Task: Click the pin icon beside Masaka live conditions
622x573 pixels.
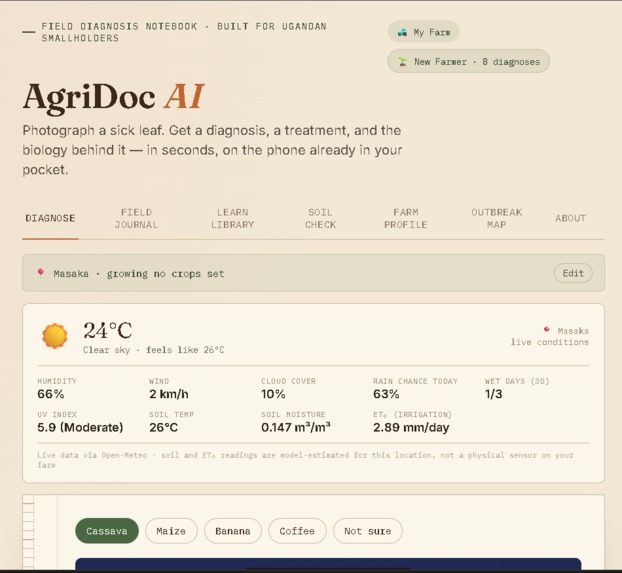Action: click(x=547, y=329)
